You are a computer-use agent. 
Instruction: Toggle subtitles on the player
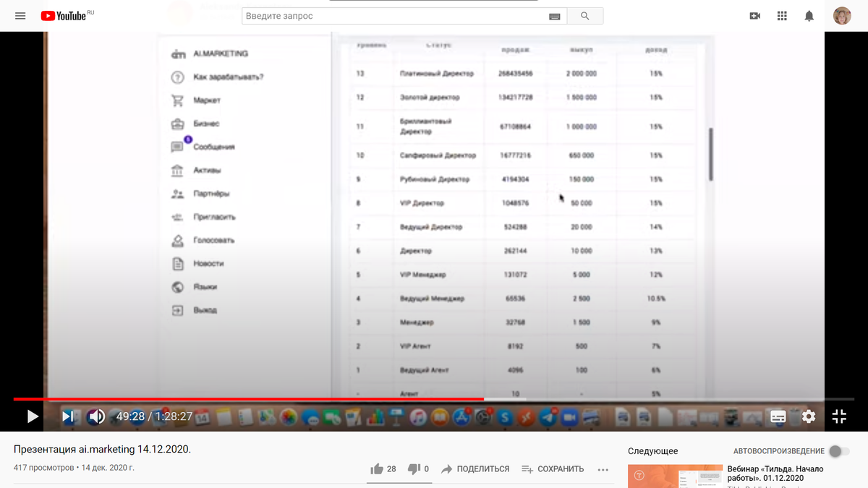778,416
